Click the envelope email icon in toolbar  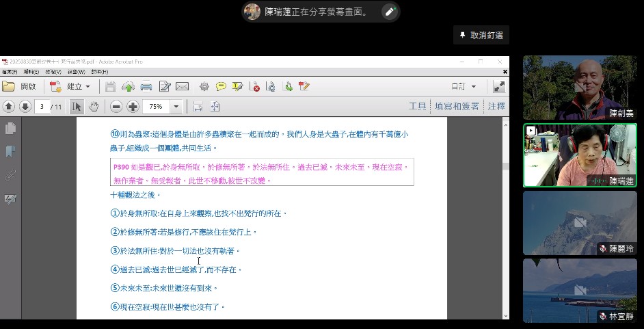(182, 87)
